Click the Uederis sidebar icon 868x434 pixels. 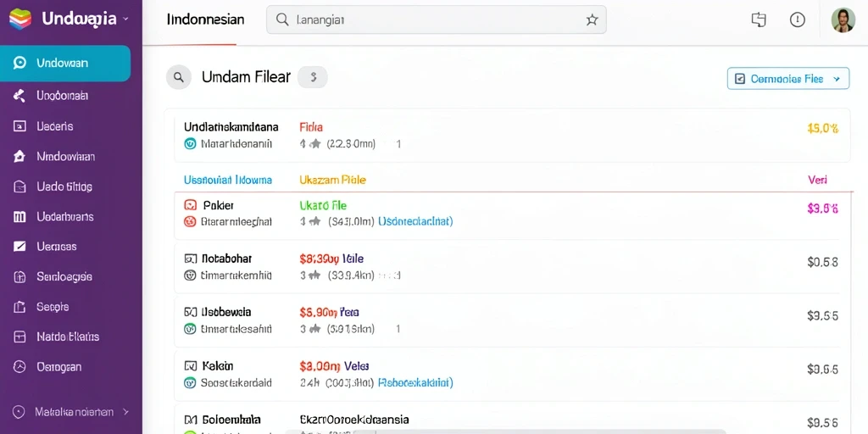coord(19,126)
